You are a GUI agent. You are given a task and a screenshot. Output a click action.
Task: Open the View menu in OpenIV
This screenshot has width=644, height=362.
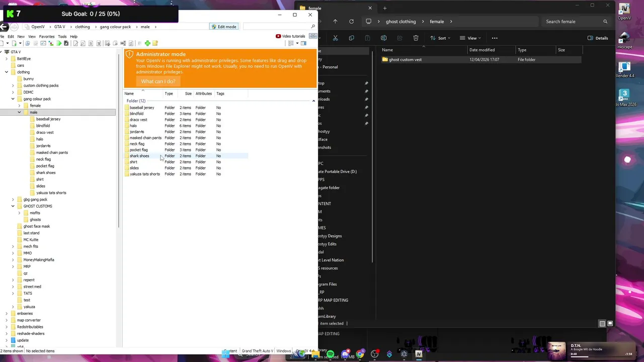click(x=32, y=36)
